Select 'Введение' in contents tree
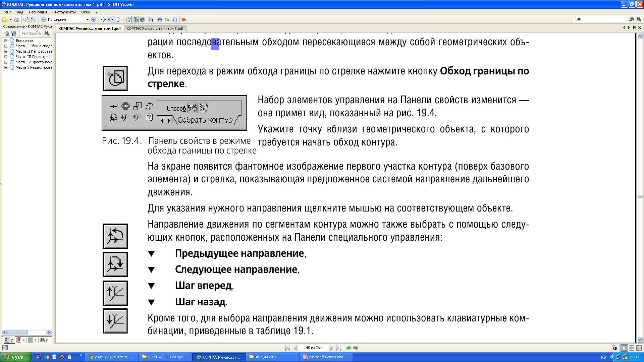The image size is (644, 362). point(24,41)
